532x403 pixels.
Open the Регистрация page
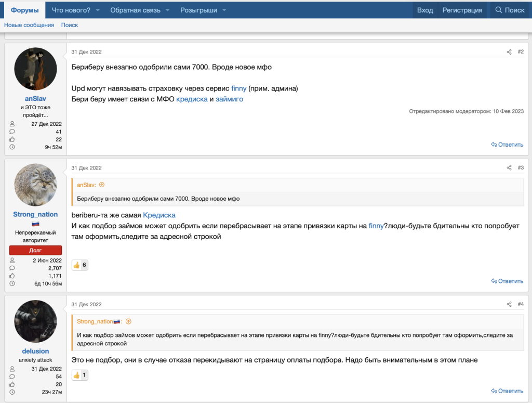coord(462,10)
